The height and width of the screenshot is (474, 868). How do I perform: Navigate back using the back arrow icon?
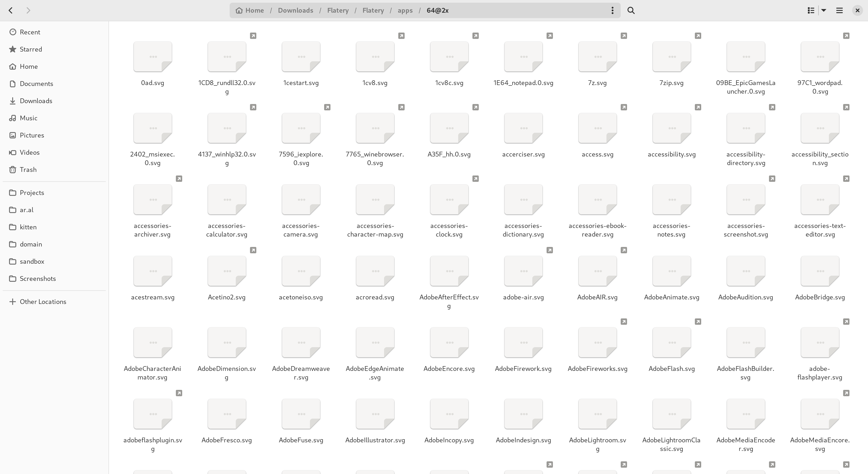tap(10, 10)
